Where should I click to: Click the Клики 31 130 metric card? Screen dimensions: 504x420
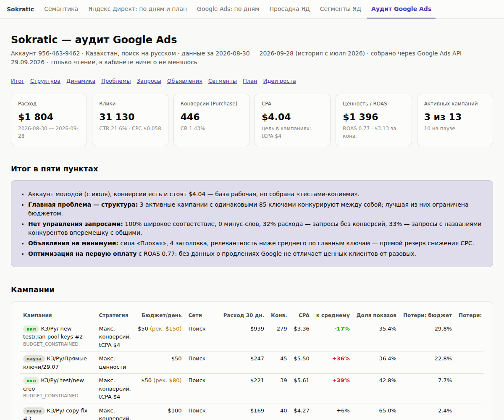[x=130, y=120]
